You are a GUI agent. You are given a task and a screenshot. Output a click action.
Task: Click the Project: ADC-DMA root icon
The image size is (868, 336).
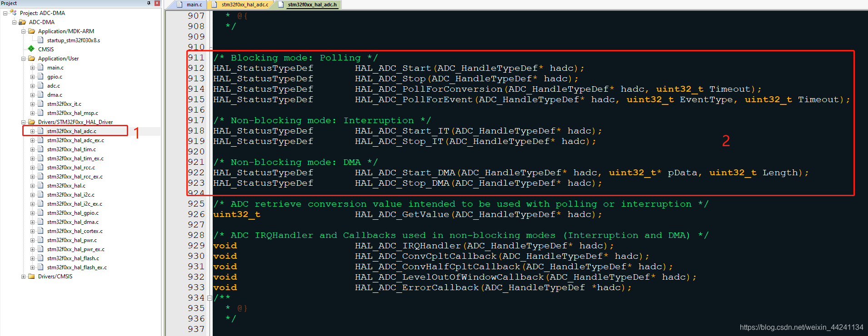(x=14, y=13)
